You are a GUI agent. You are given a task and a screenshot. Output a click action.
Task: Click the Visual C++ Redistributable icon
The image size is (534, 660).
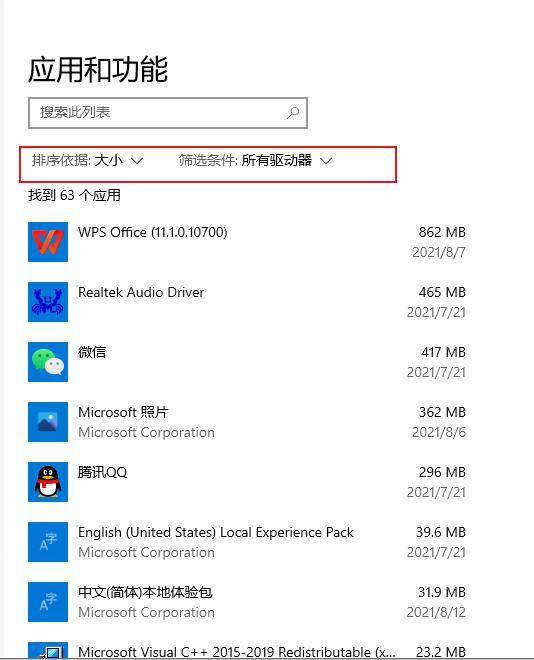pos(48,651)
